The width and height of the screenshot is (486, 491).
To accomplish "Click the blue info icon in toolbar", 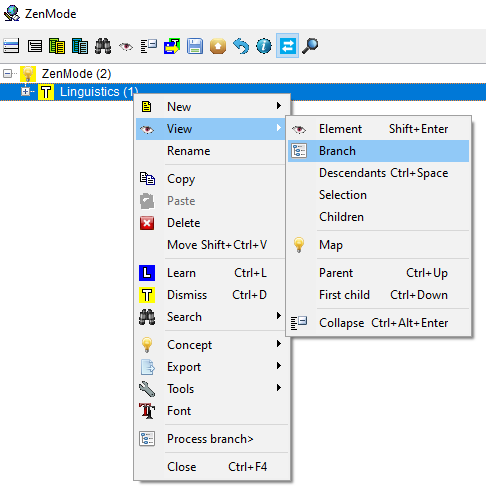I will point(264,46).
